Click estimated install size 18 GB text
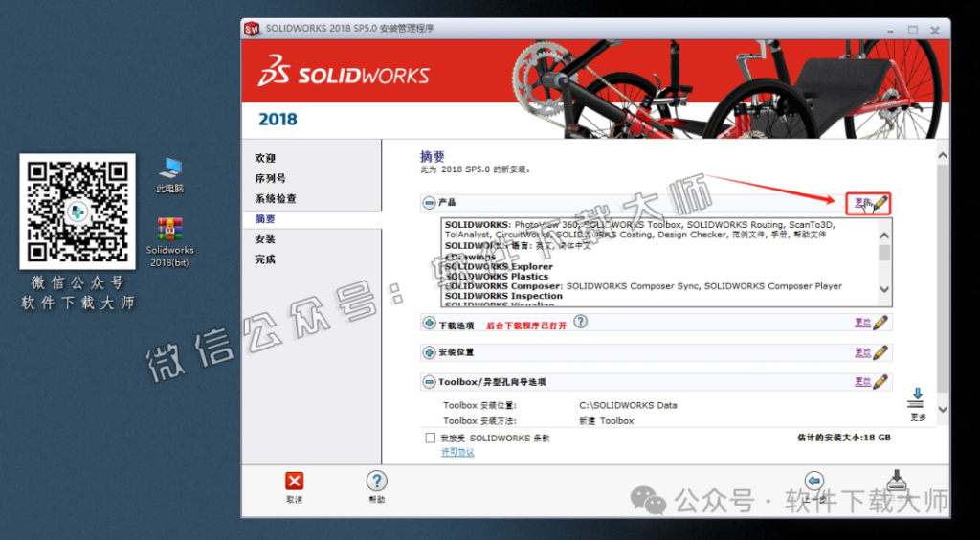Viewport: 980px width, 540px height. [844, 438]
